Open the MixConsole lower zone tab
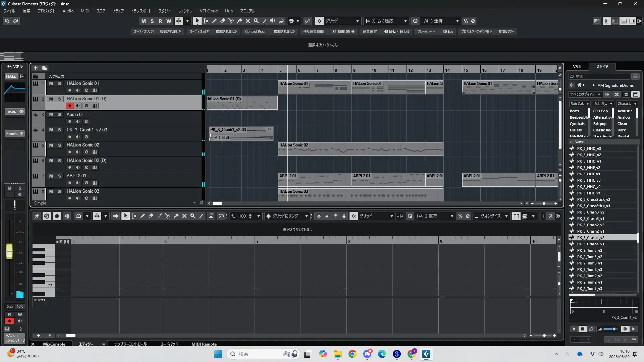Viewport: 644px width, 362px height. click(x=54, y=344)
